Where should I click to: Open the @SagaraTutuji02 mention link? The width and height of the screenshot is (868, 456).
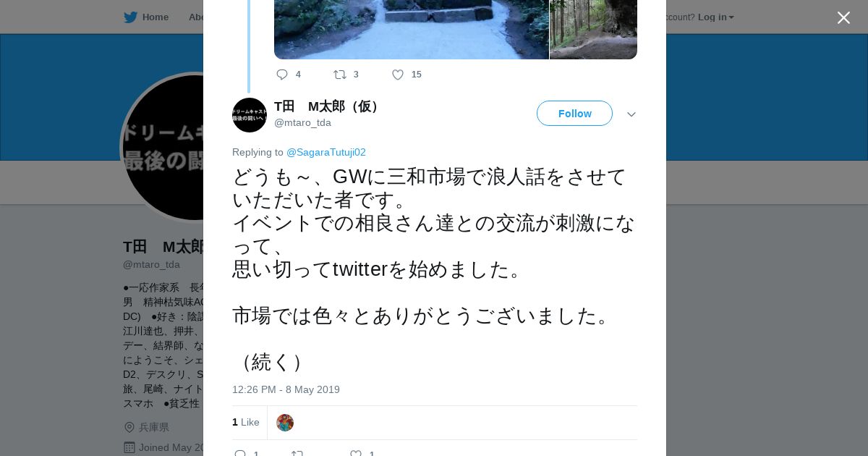(x=326, y=152)
